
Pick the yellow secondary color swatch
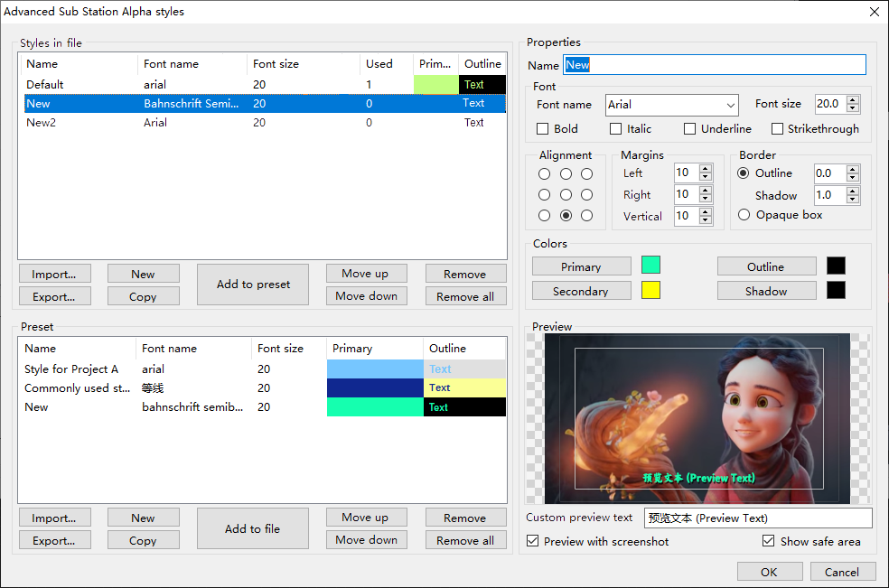(x=650, y=290)
